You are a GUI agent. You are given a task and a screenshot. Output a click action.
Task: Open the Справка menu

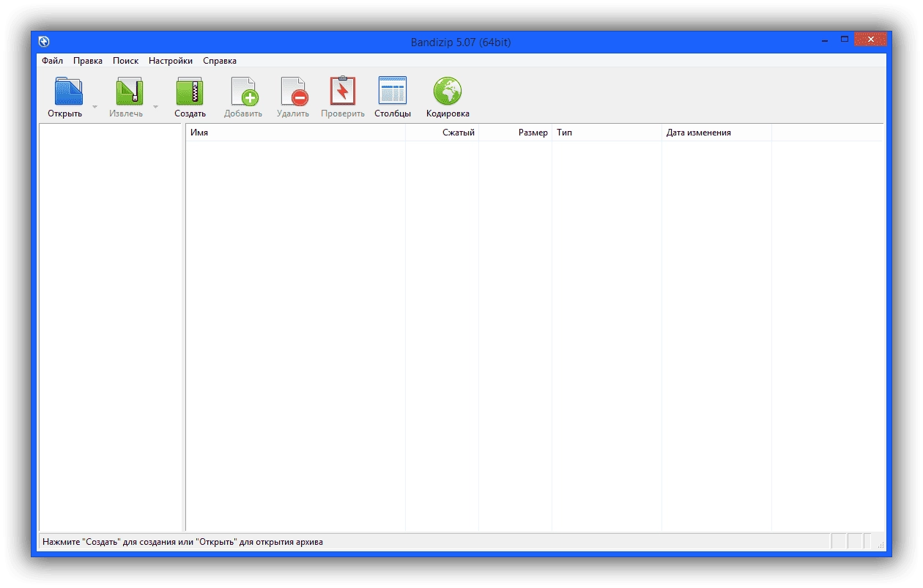click(220, 61)
